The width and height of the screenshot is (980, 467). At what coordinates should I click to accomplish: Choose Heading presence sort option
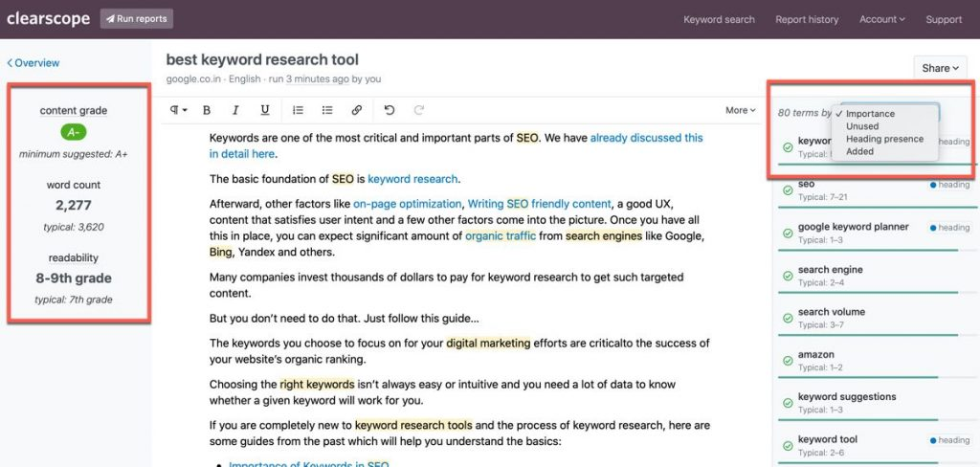click(884, 139)
